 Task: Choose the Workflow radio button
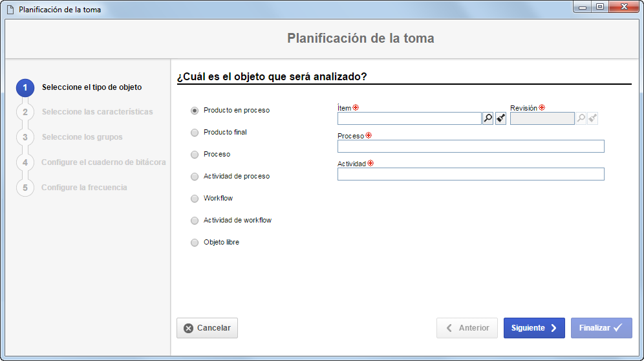click(194, 199)
